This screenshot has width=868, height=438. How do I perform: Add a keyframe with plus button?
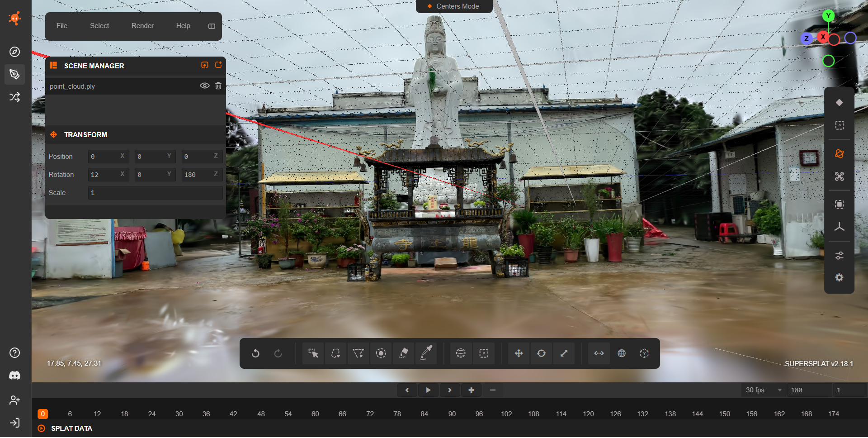[471, 390]
